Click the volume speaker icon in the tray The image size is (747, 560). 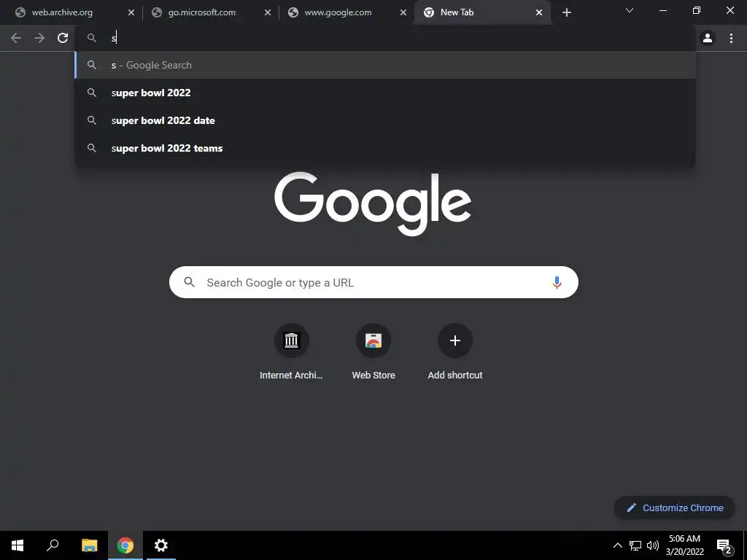(x=653, y=545)
